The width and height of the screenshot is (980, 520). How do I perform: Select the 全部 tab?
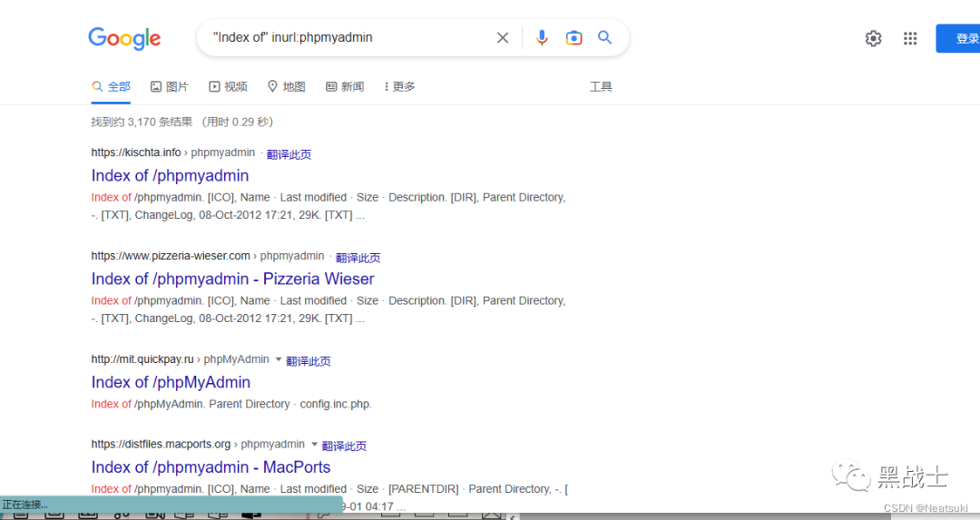[112, 86]
